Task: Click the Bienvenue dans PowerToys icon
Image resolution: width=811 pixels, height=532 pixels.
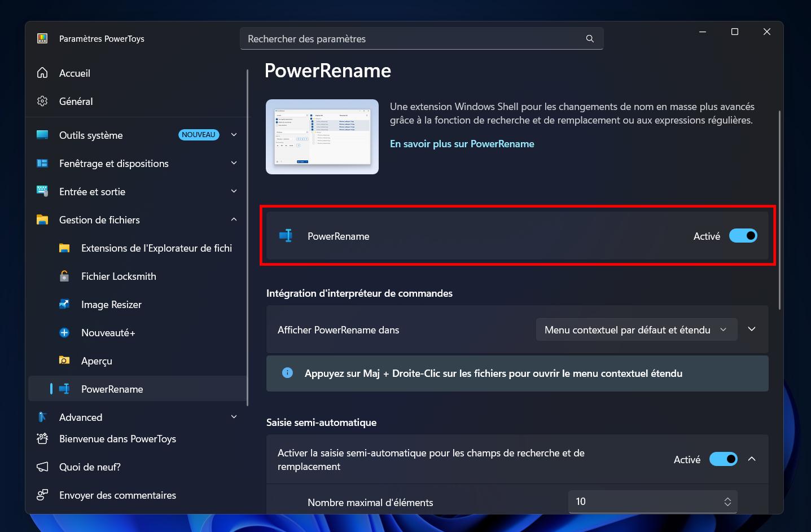Action: [x=42, y=438]
